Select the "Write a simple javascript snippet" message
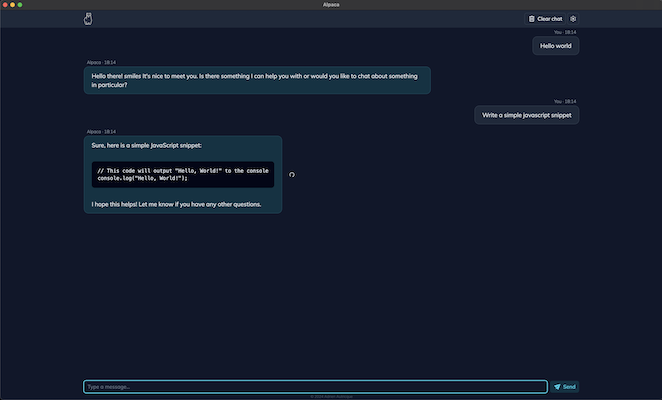Image resolution: width=662 pixels, height=400 pixels. [x=526, y=115]
